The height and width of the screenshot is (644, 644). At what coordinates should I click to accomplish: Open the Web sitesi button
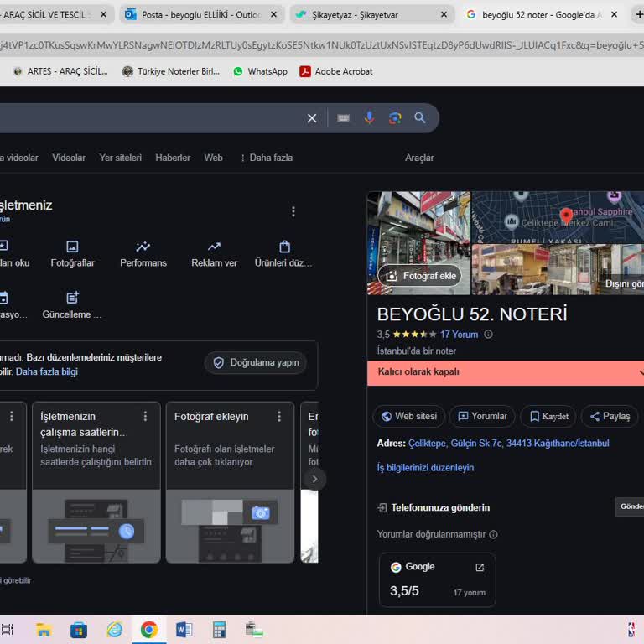(409, 417)
